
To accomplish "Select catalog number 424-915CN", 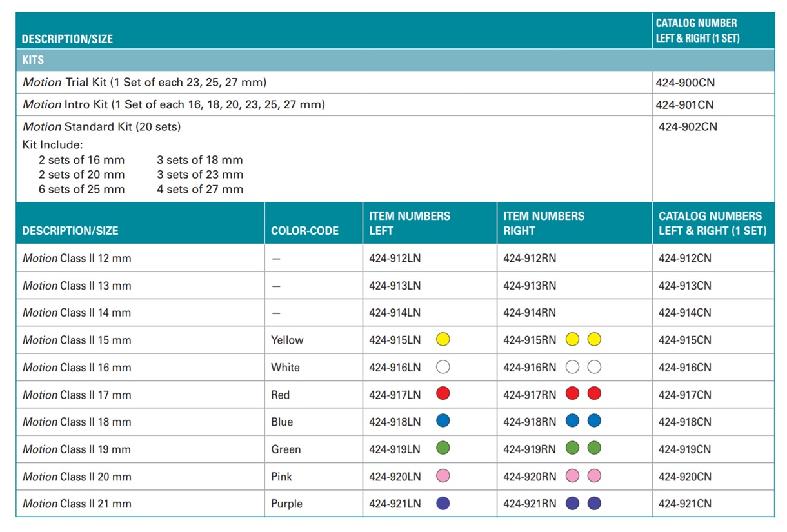I will click(x=685, y=340).
